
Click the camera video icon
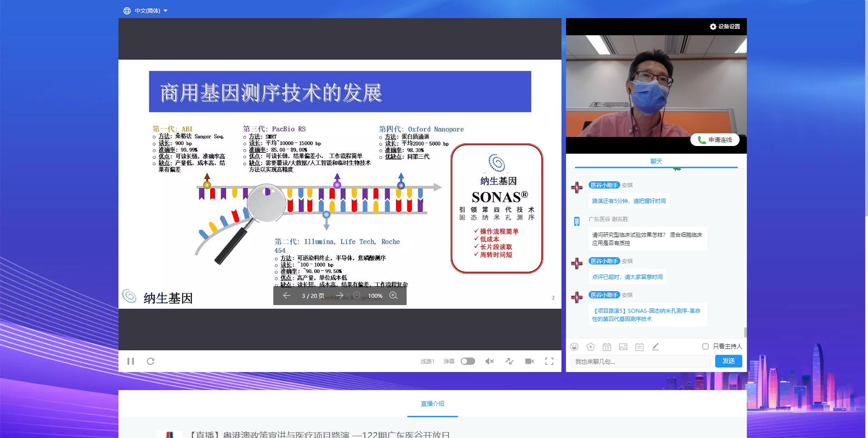coord(529,361)
